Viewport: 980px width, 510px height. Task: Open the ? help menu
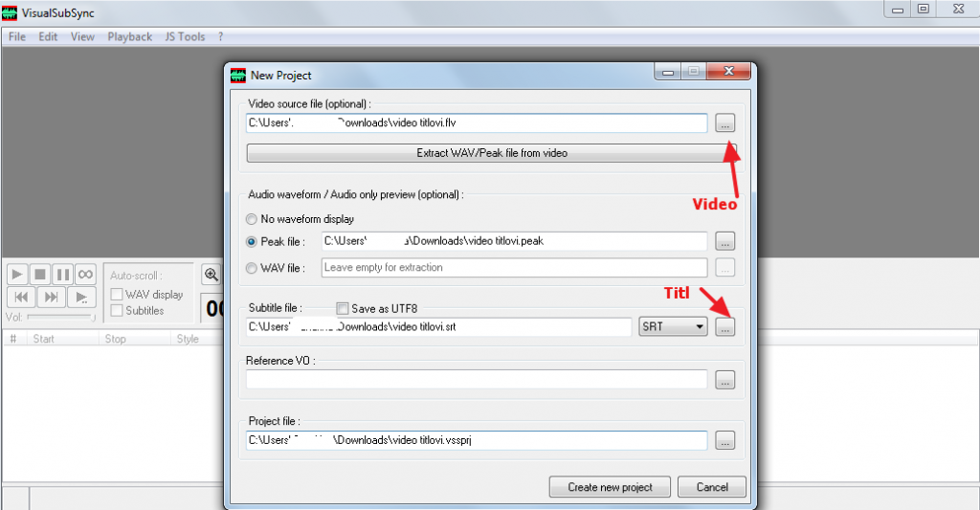coord(221,37)
